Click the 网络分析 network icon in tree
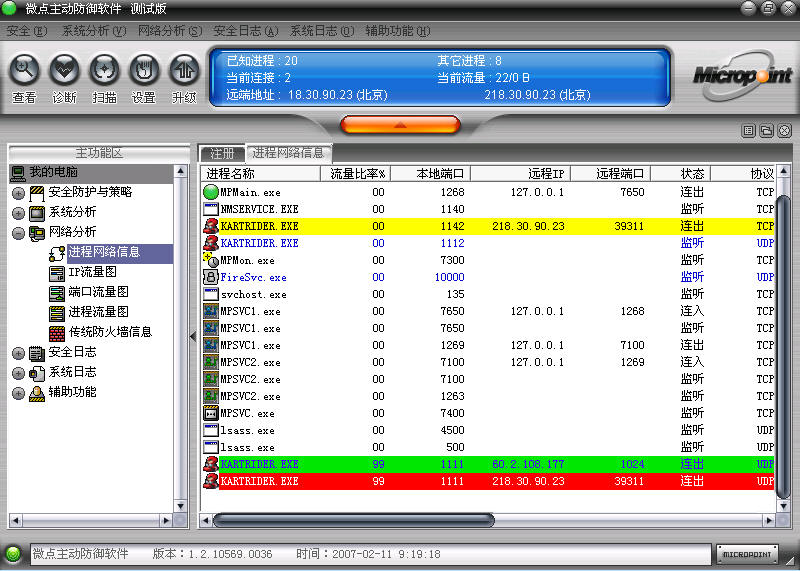Screen dimensions: 800x571 (x=37, y=233)
